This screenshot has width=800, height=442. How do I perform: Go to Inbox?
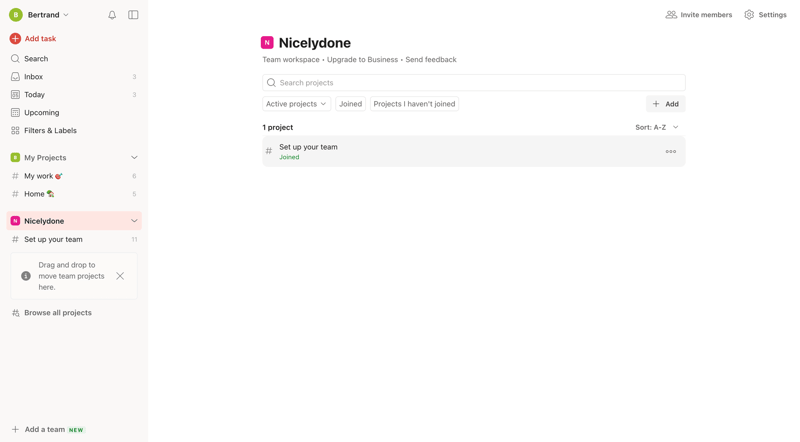pyautogui.click(x=74, y=77)
